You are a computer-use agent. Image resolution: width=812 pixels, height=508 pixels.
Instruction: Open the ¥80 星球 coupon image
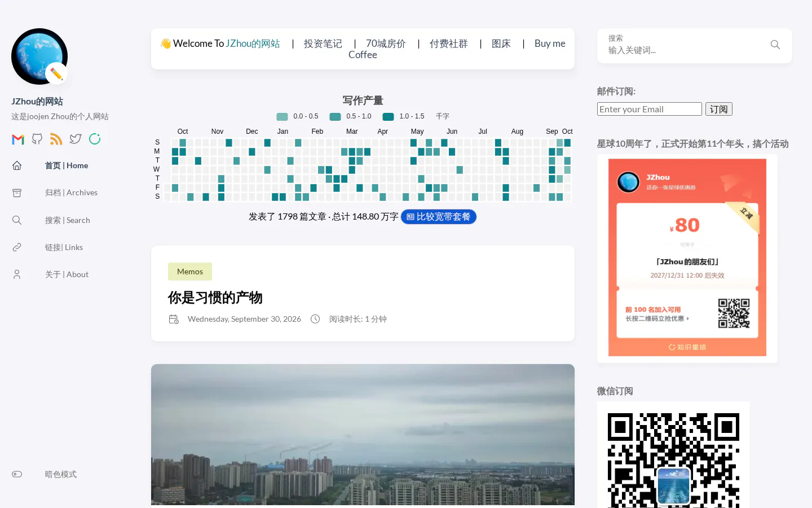coord(687,257)
